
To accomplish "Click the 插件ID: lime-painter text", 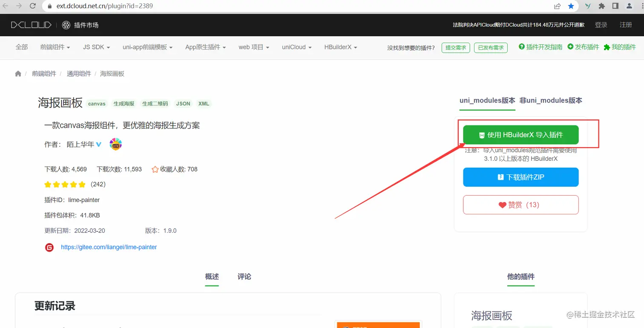I will tap(72, 200).
